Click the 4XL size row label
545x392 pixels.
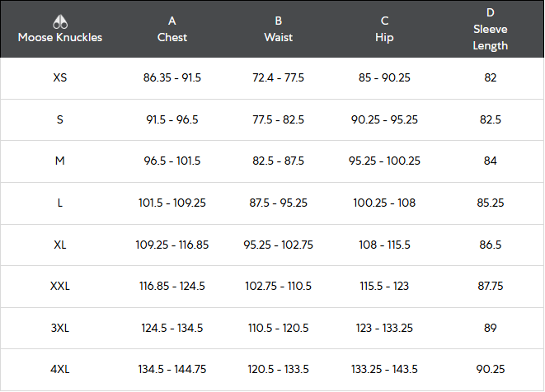pyautogui.click(x=60, y=370)
